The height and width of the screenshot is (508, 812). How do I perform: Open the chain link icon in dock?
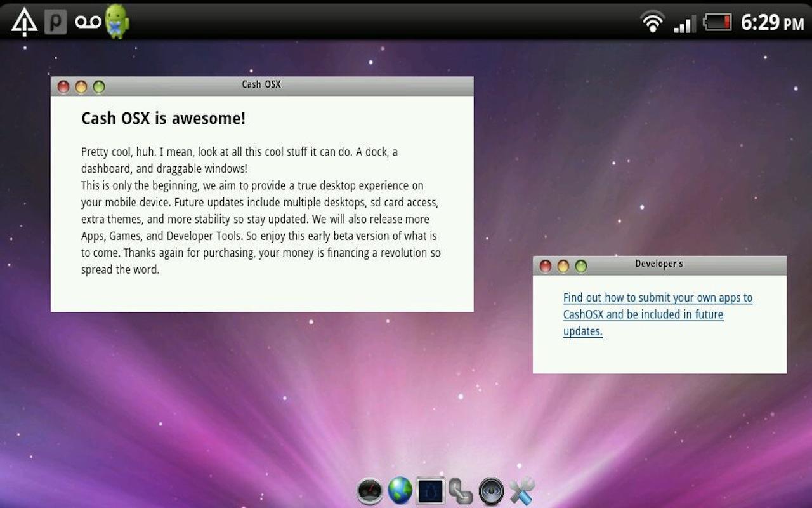tap(460, 491)
